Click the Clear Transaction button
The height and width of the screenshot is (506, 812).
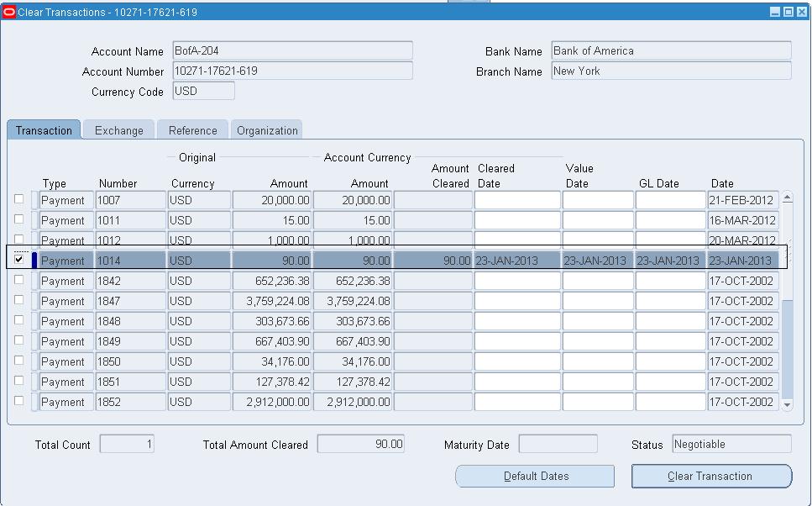pyautogui.click(x=711, y=476)
